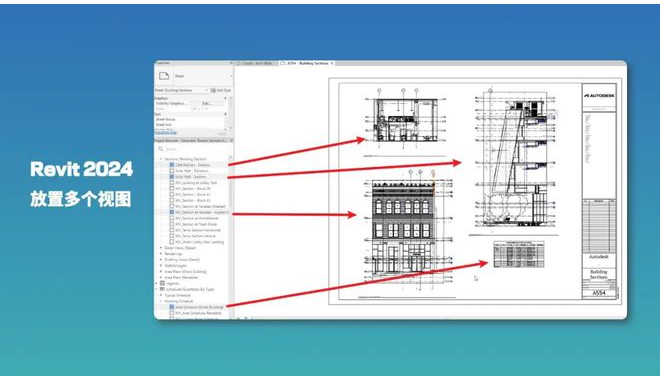
Task: Open the Properties help link
Action: click(165, 133)
